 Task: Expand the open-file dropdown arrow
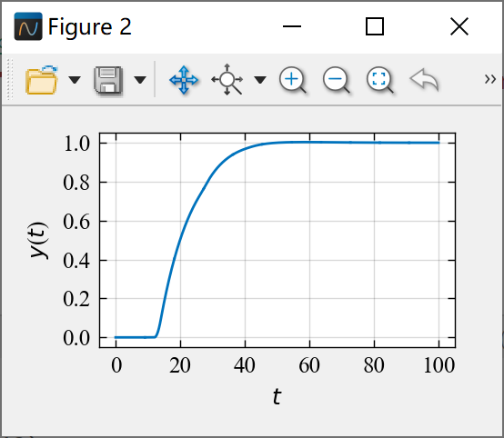coord(75,80)
